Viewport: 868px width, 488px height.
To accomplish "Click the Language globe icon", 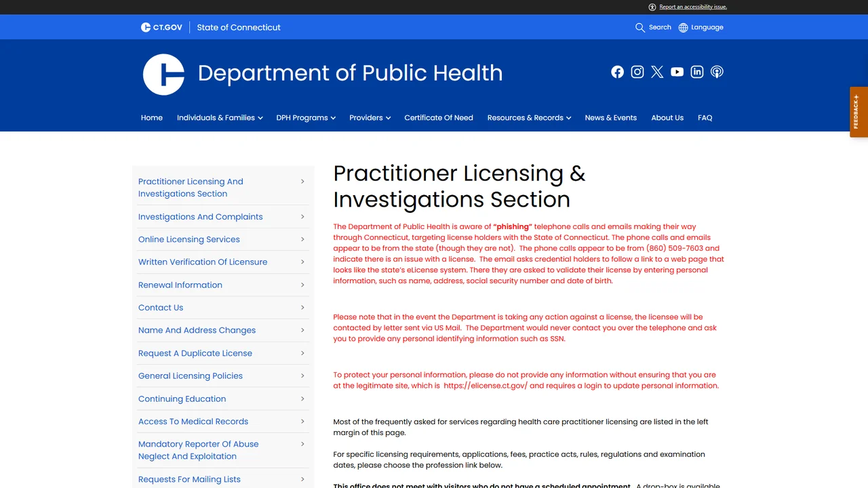I will 683,28.
